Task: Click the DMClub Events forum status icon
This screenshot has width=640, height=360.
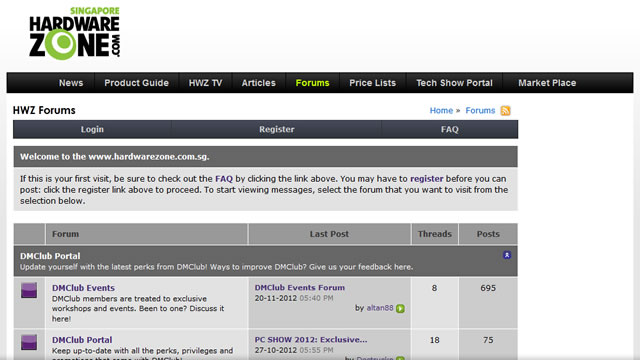Action: (29, 290)
